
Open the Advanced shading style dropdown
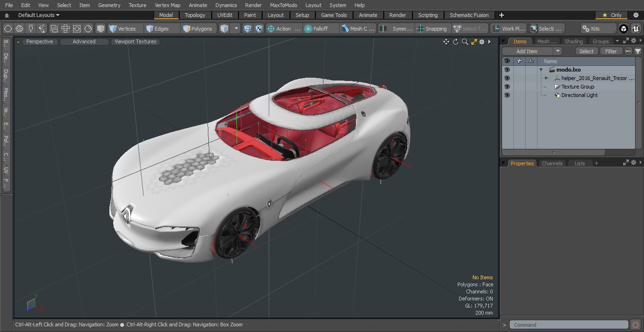coord(84,42)
